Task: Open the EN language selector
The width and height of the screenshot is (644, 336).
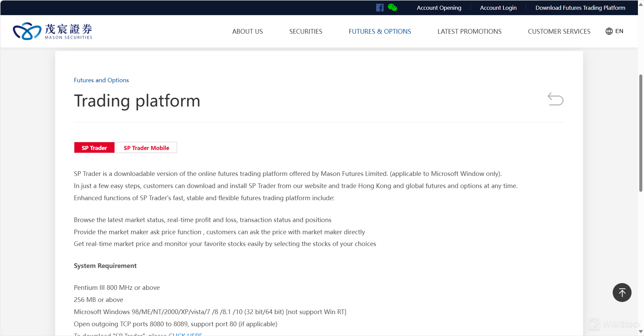Action: (619, 31)
